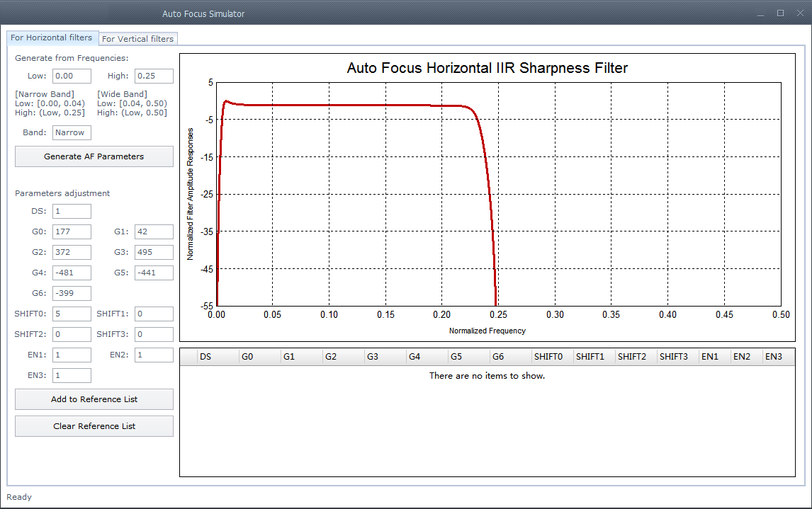
Task: Switch to the For Vertical filters tab
Action: (x=137, y=39)
